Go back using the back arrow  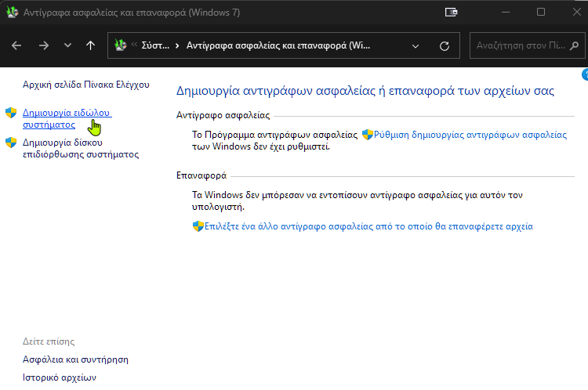(16, 45)
